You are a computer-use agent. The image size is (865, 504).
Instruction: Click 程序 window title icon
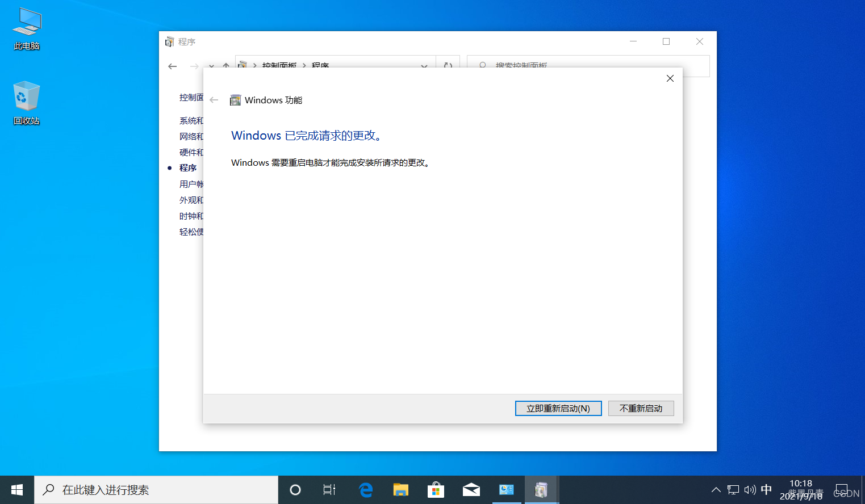pos(169,41)
